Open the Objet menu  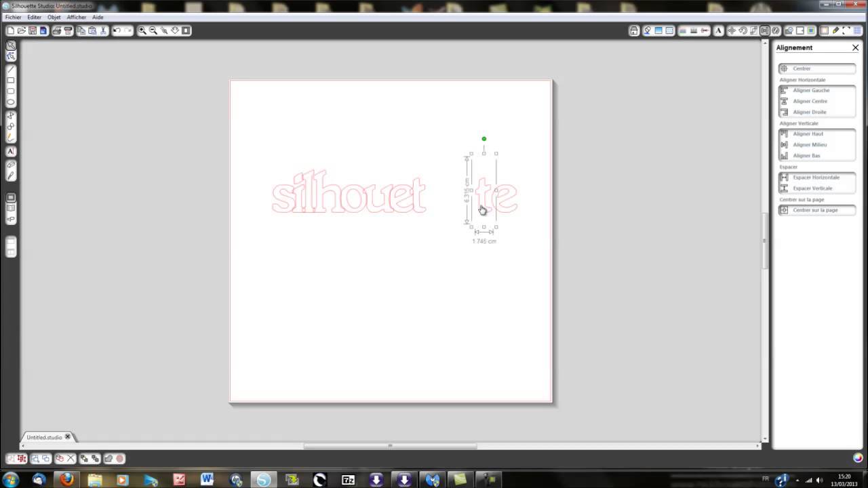(x=54, y=17)
